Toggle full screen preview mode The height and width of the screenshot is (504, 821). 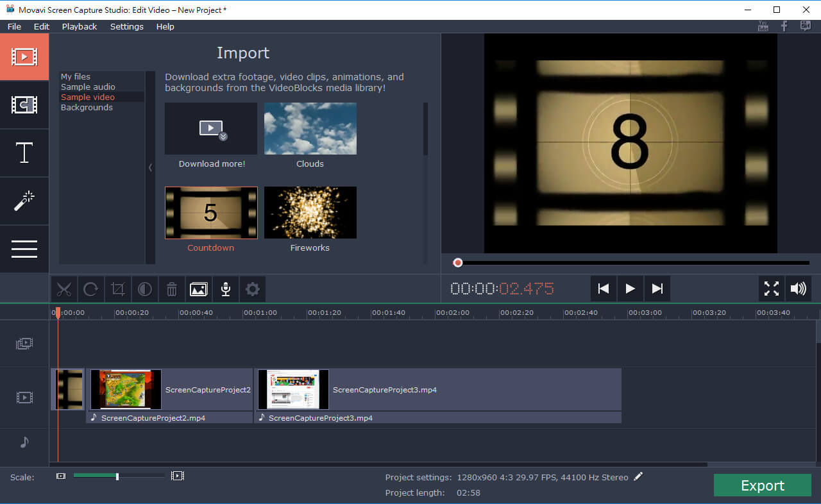point(771,289)
